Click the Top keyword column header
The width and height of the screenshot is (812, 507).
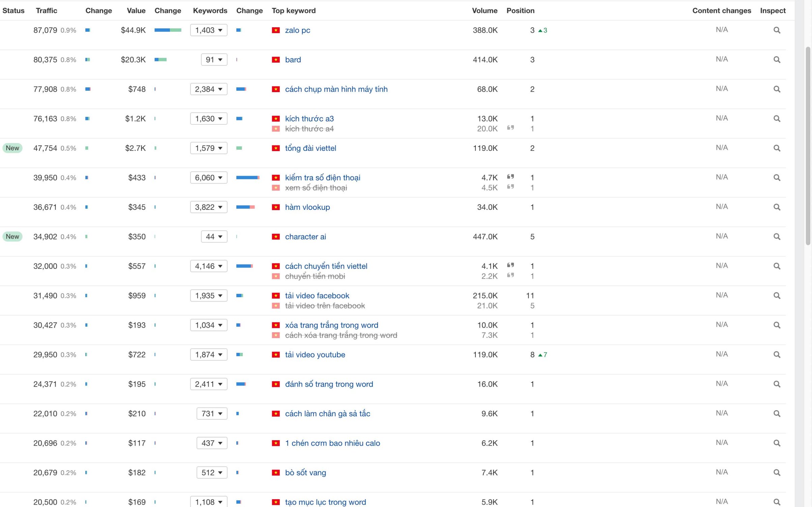tap(294, 10)
